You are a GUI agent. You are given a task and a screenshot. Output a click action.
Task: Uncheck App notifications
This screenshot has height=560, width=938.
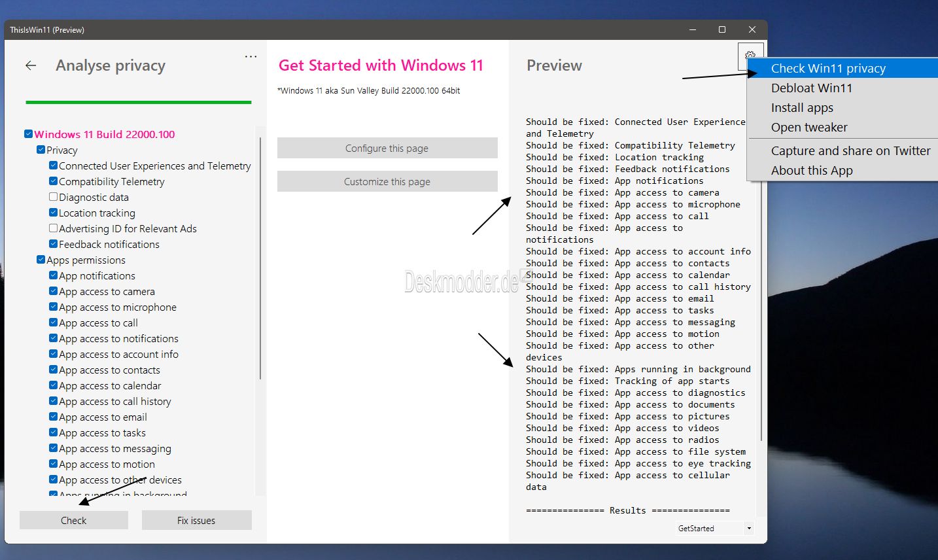54,275
